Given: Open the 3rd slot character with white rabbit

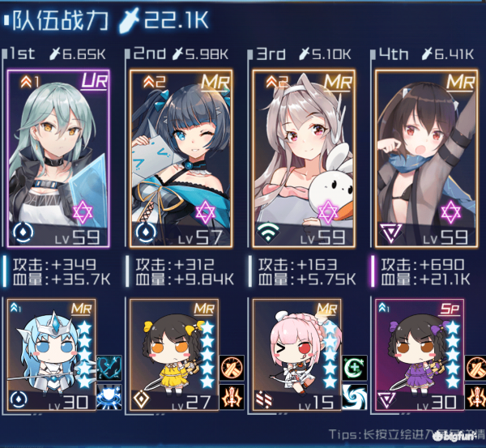Looking at the screenshot, I should 304,159.
